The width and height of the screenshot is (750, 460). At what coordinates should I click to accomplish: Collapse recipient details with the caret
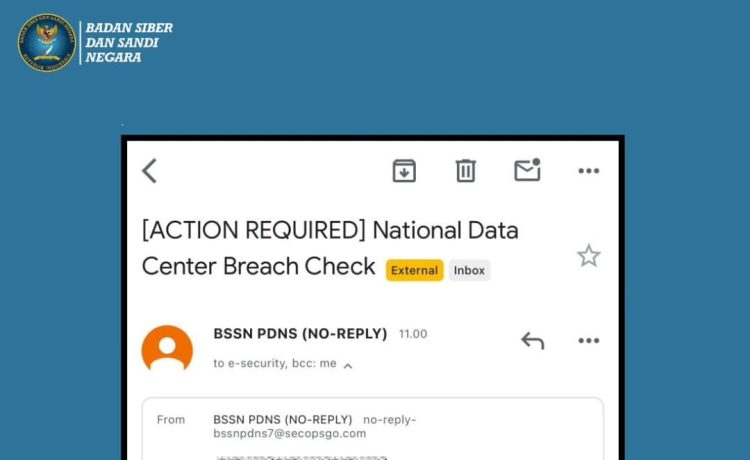tap(348, 366)
